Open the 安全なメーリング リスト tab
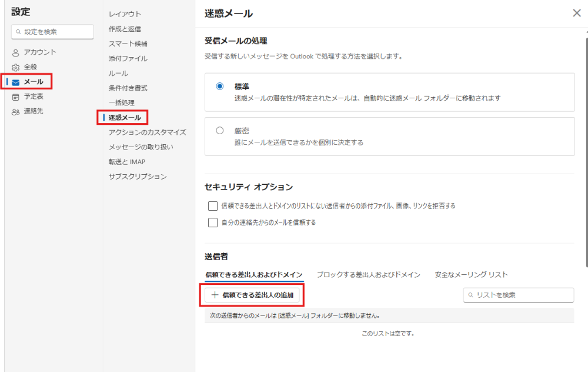This screenshot has width=588, height=372. click(471, 274)
